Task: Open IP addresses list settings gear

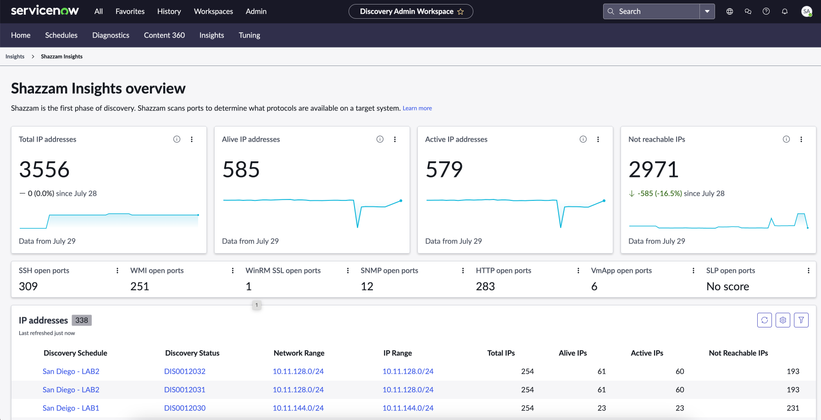Action: [783, 320]
